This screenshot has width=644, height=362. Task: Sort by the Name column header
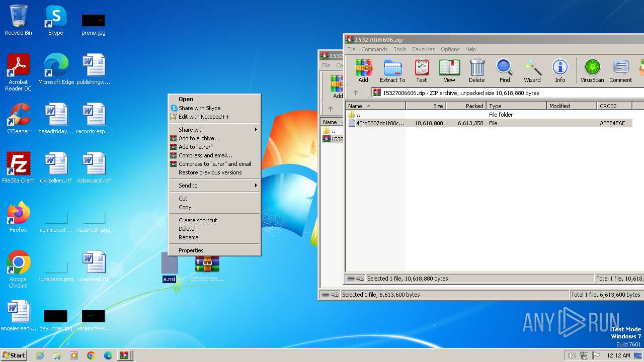click(x=375, y=106)
